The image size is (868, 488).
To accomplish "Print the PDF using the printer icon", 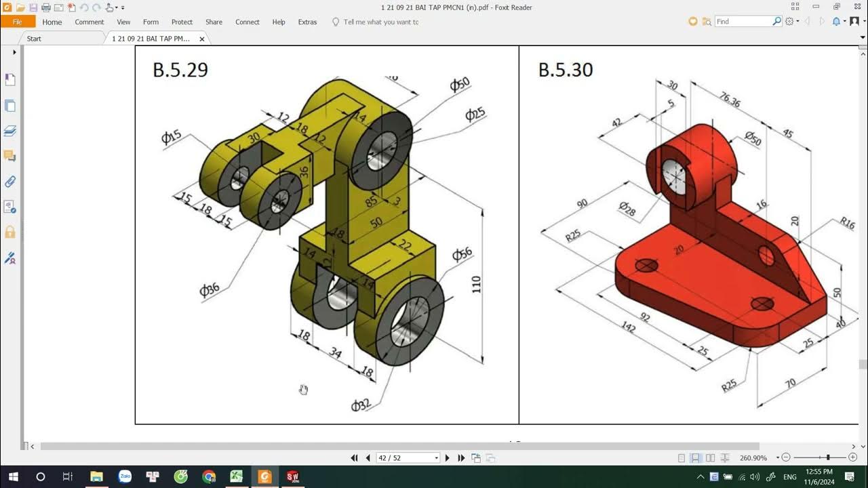I will coord(46,7).
